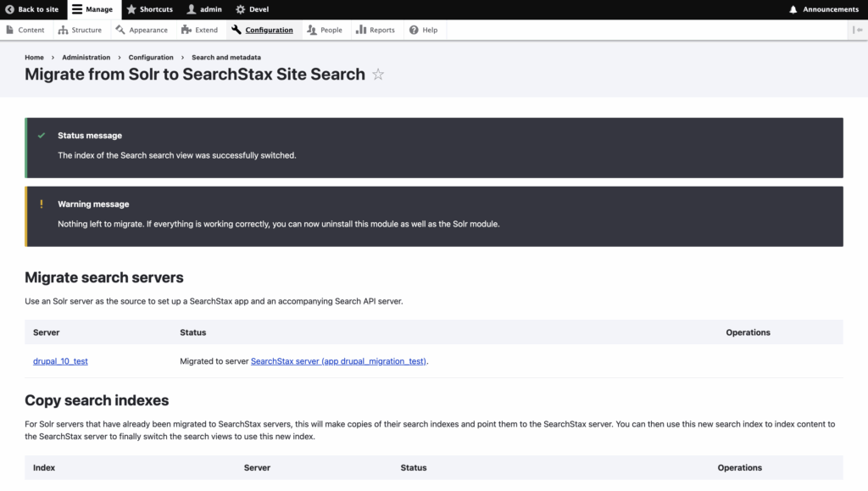Image resolution: width=868 pixels, height=491 pixels.
Task: Select the Configuration tab
Action: 263,30
